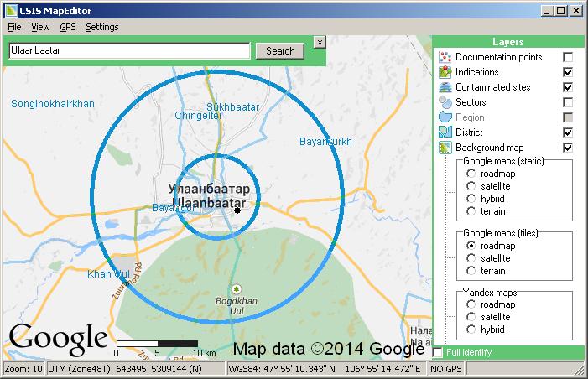Image resolution: width=588 pixels, height=379 pixels.
Task: Uncheck the District layer checkbox
Action: (x=568, y=132)
